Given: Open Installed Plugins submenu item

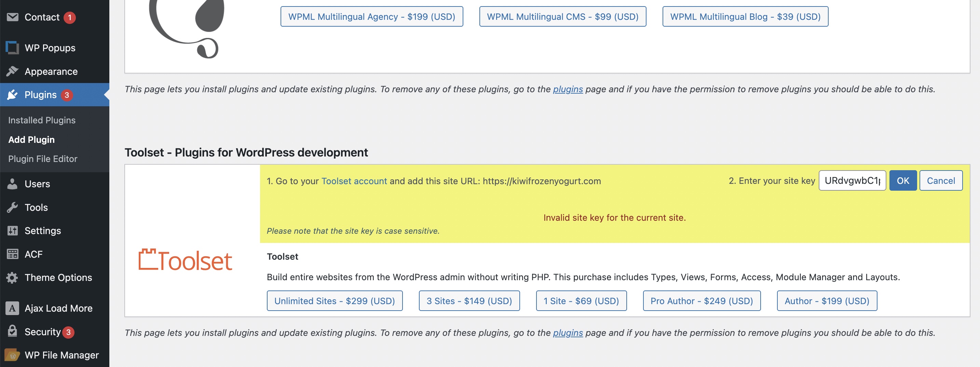Looking at the screenshot, I should (x=42, y=120).
